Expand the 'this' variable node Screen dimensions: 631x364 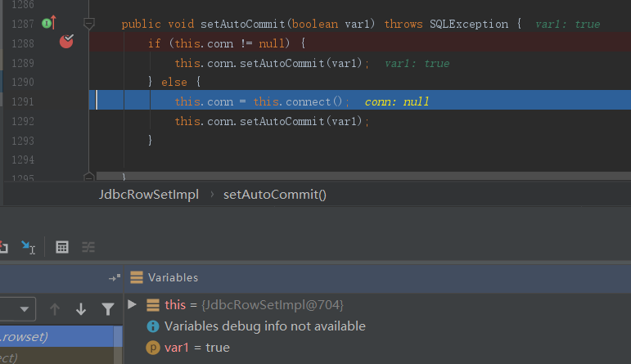point(133,304)
